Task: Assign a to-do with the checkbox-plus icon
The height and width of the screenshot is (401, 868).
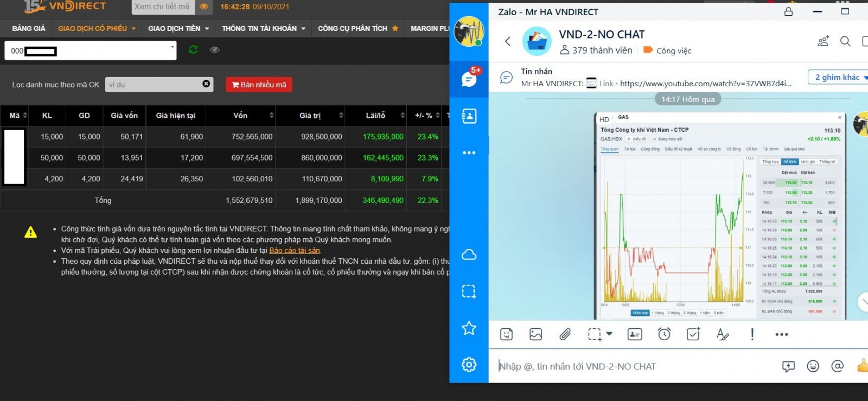Action: pos(693,334)
